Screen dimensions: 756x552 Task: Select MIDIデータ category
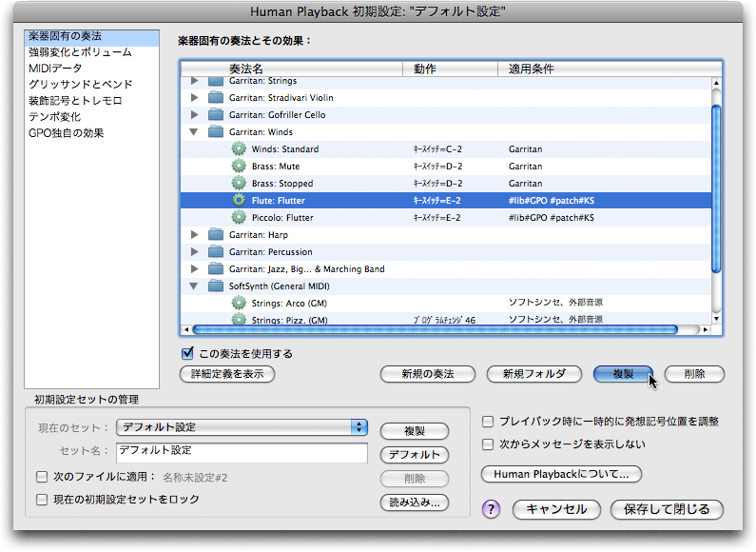[91, 68]
